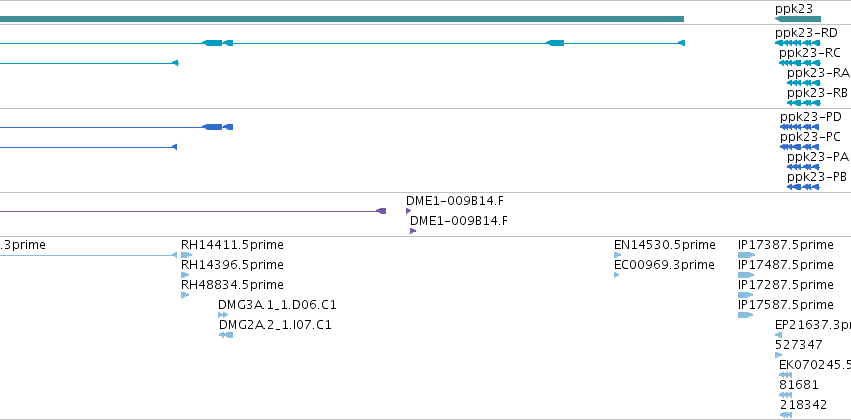Screen dimensions: 851x420
Task: Select the RH14396.5prime EST glyph
Action: point(185,275)
